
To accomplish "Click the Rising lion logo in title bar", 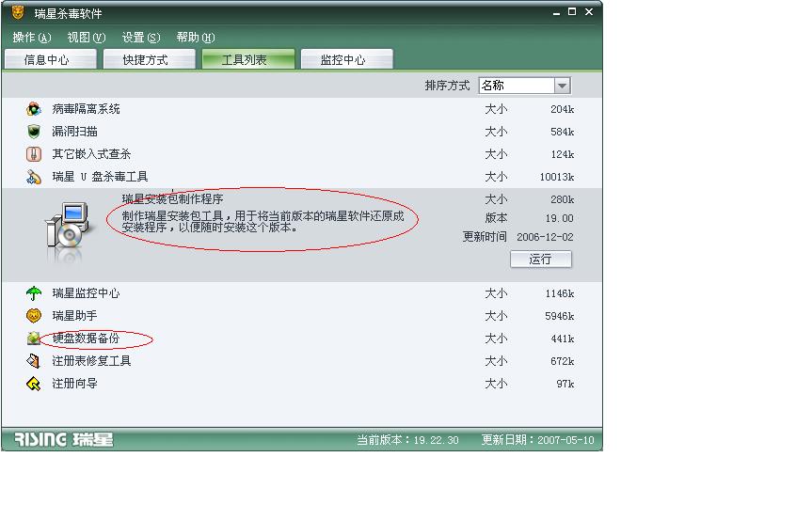I will click(18, 12).
